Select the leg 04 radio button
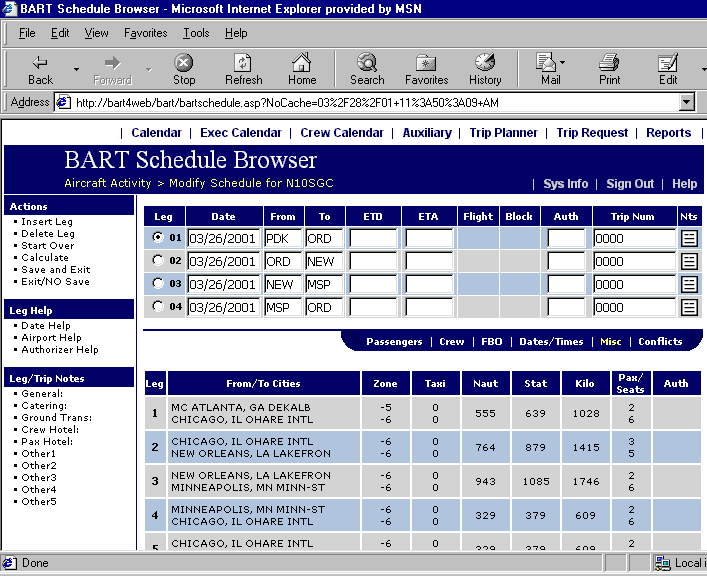The height and width of the screenshot is (576, 707). [x=156, y=307]
